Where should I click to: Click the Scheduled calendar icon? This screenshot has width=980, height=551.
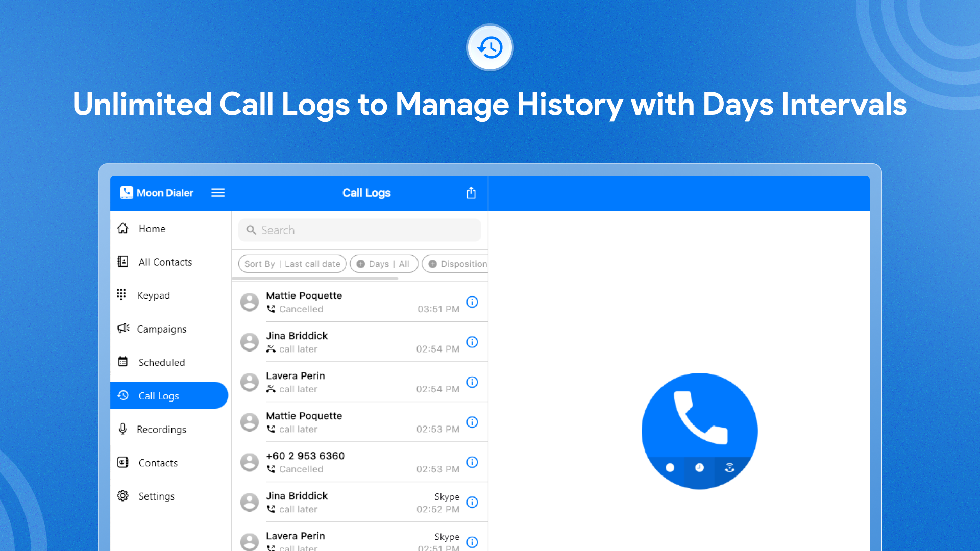tap(123, 362)
